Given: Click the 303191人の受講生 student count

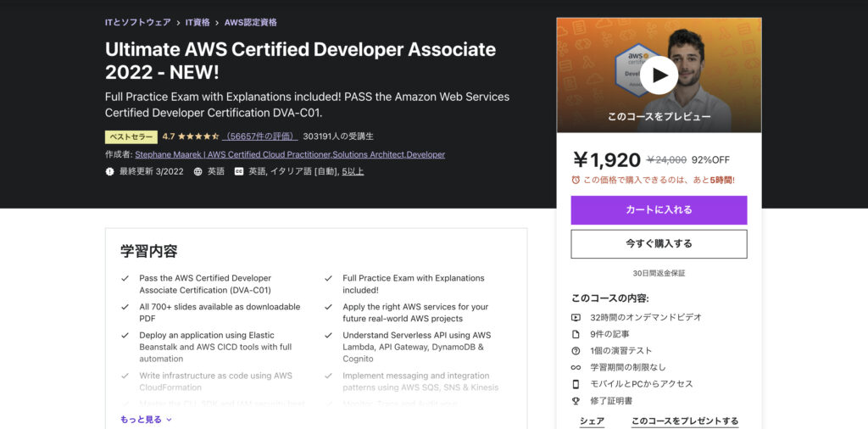Looking at the screenshot, I should (338, 136).
